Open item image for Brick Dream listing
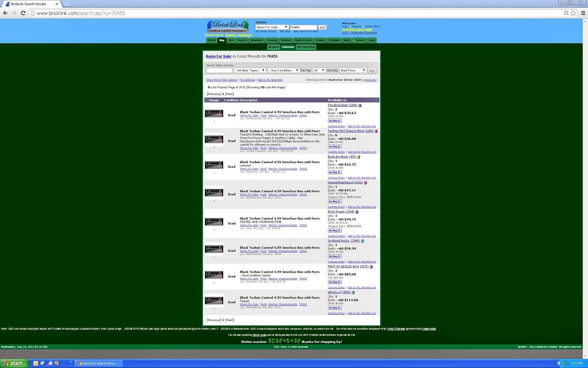The width and height of the screenshot is (588, 368). click(214, 222)
